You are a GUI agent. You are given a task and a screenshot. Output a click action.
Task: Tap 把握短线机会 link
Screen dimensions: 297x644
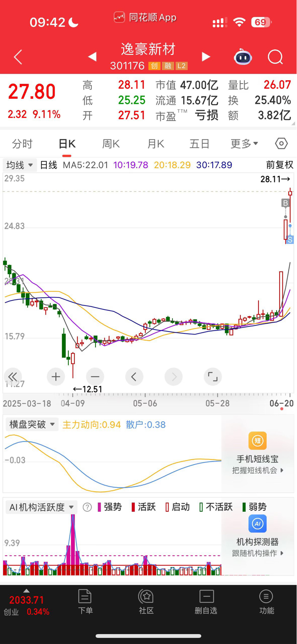258,470
